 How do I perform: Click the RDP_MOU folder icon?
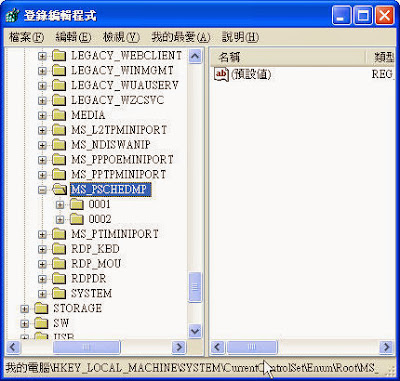click(59, 264)
